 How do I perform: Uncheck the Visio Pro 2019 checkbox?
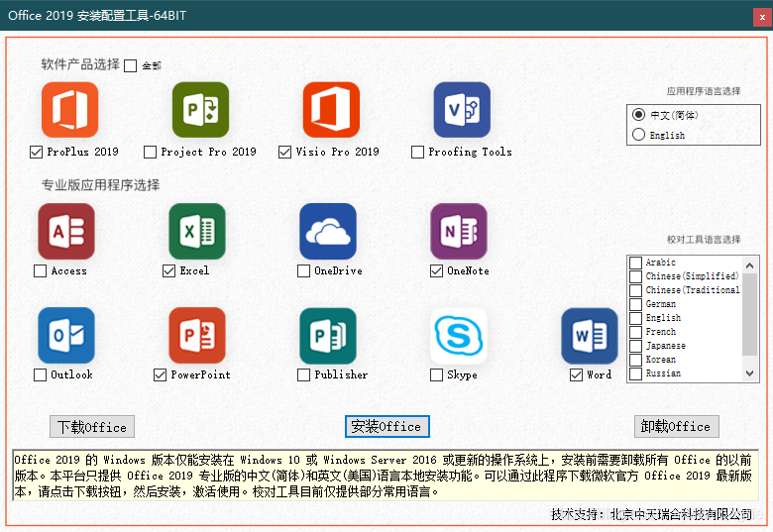pos(285,152)
